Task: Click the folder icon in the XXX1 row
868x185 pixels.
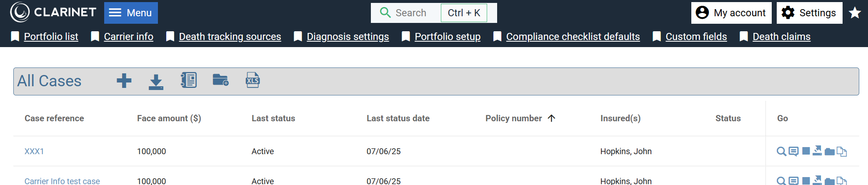Action: (830, 152)
